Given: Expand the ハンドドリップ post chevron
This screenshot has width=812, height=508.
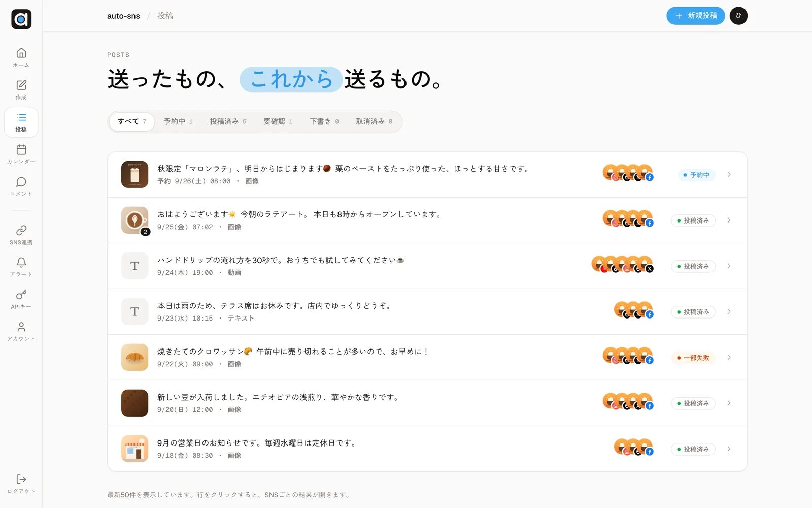Looking at the screenshot, I should pyautogui.click(x=729, y=266).
